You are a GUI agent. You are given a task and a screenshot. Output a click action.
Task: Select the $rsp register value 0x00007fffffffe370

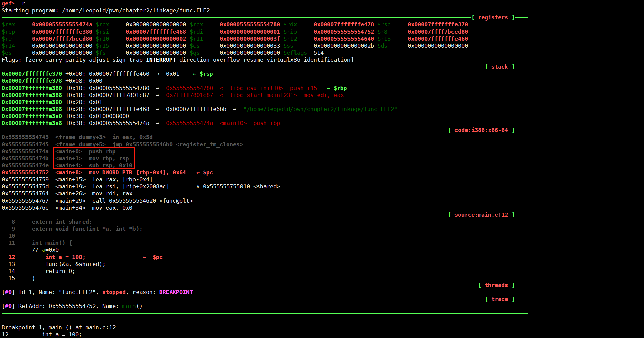click(x=438, y=24)
